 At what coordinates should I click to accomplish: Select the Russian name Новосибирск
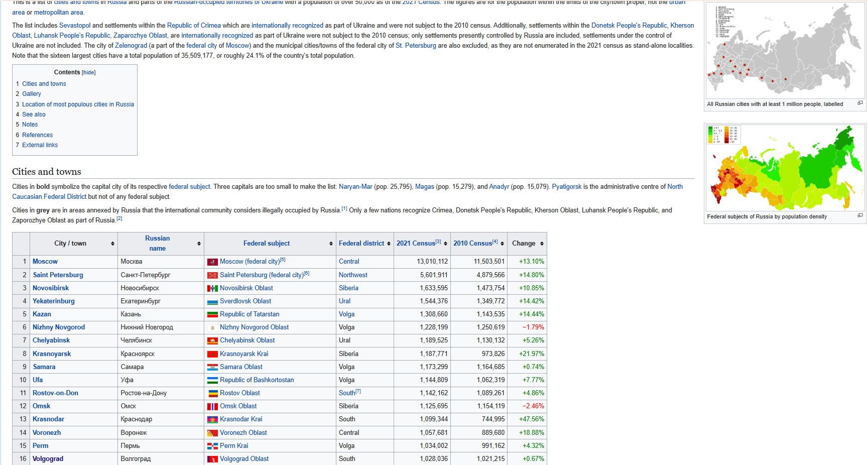tap(140, 288)
